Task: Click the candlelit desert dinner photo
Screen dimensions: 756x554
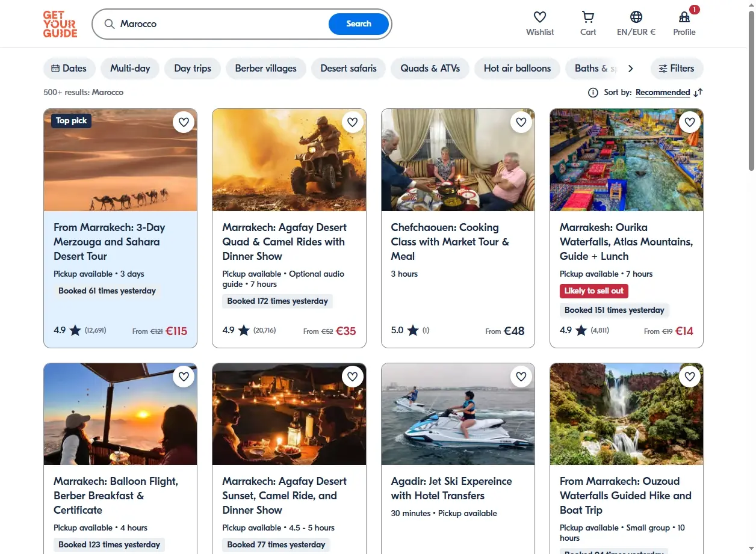Action: pos(289,414)
